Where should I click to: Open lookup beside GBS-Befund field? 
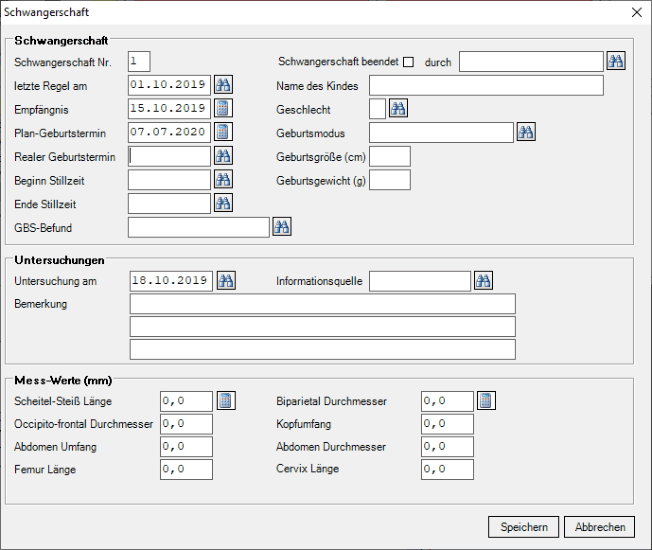(x=282, y=227)
